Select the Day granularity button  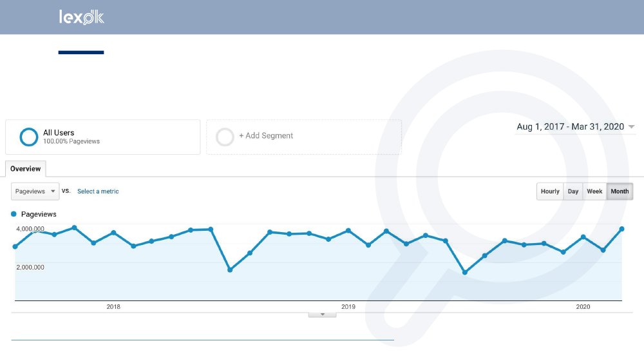573,191
